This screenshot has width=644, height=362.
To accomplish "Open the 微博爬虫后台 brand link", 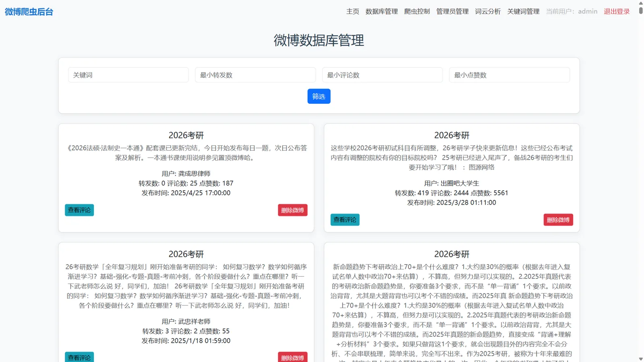I will 29,12.
